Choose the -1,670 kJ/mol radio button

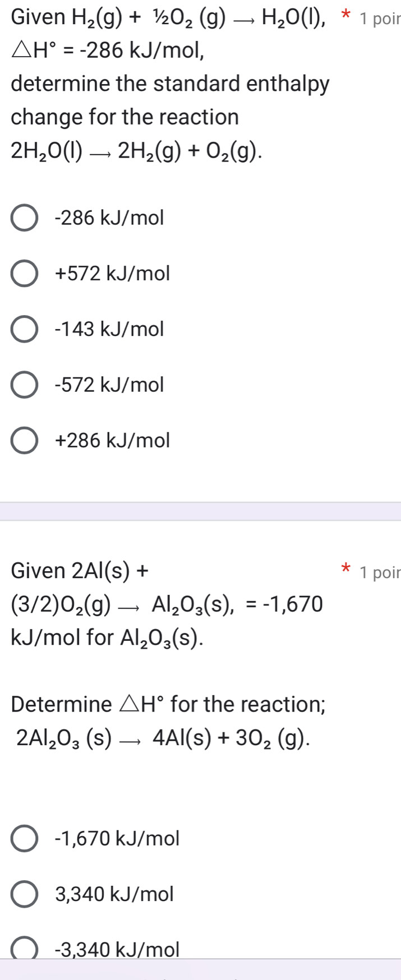pos(25,839)
